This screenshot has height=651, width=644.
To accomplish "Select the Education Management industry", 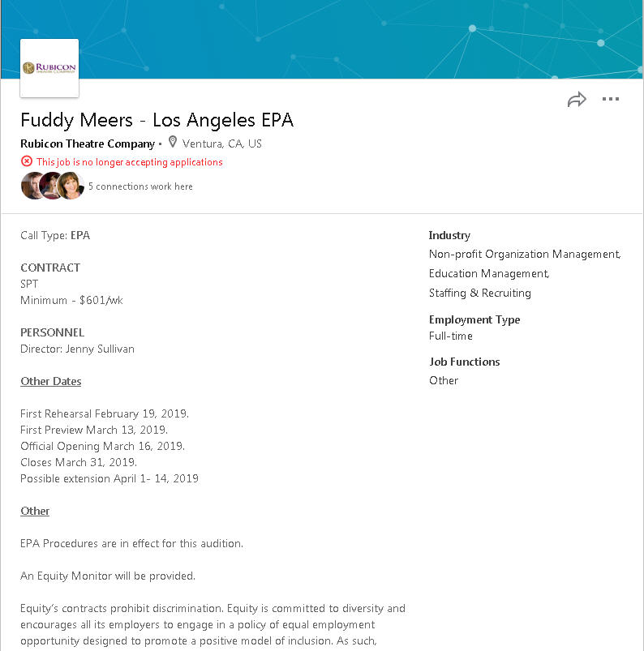I will [x=488, y=274].
